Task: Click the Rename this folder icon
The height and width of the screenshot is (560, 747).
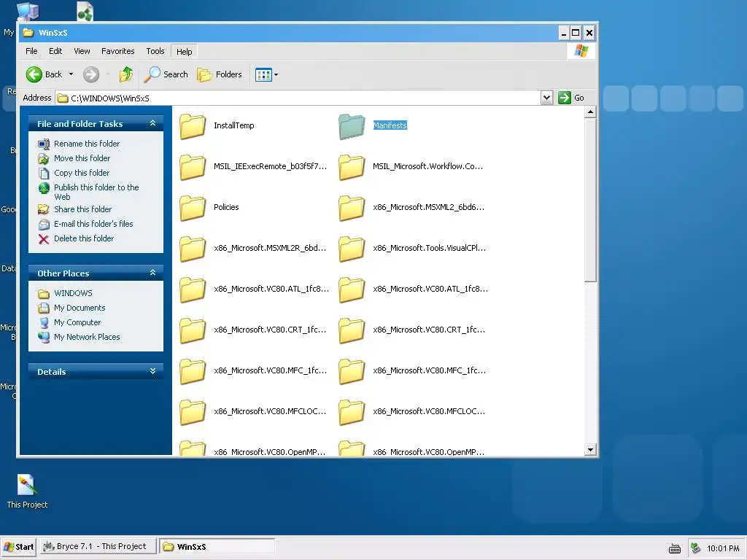Action: (x=43, y=144)
